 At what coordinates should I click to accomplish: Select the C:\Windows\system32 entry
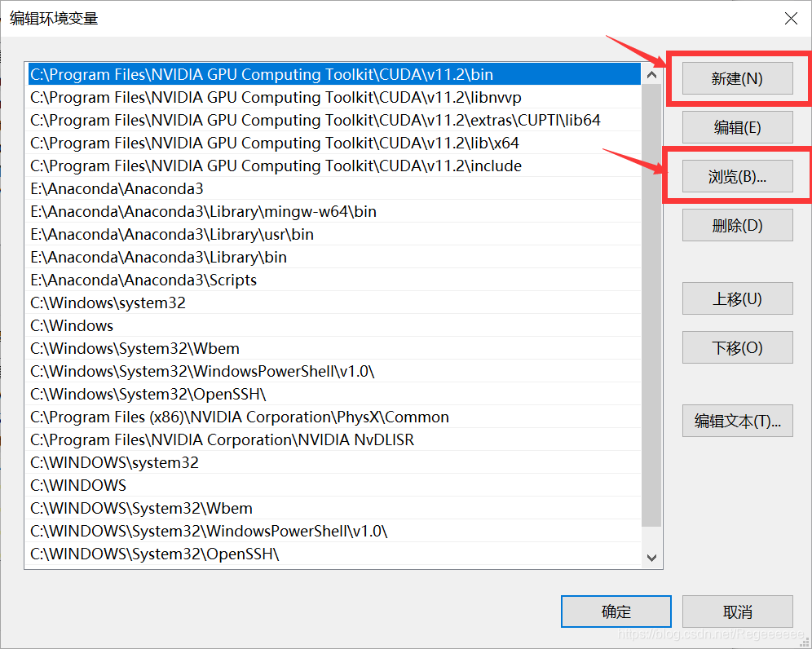pyautogui.click(x=334, y=302)
